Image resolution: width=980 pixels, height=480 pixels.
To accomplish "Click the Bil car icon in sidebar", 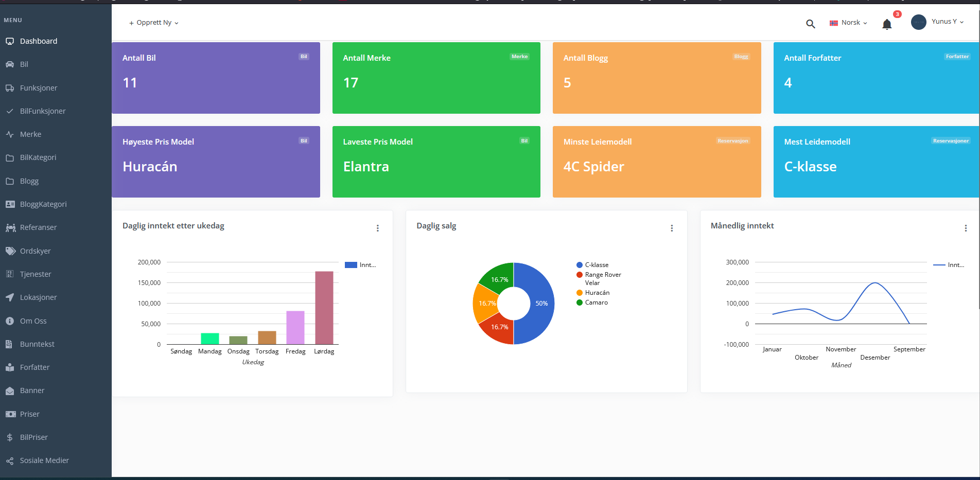I will [10, 64].
